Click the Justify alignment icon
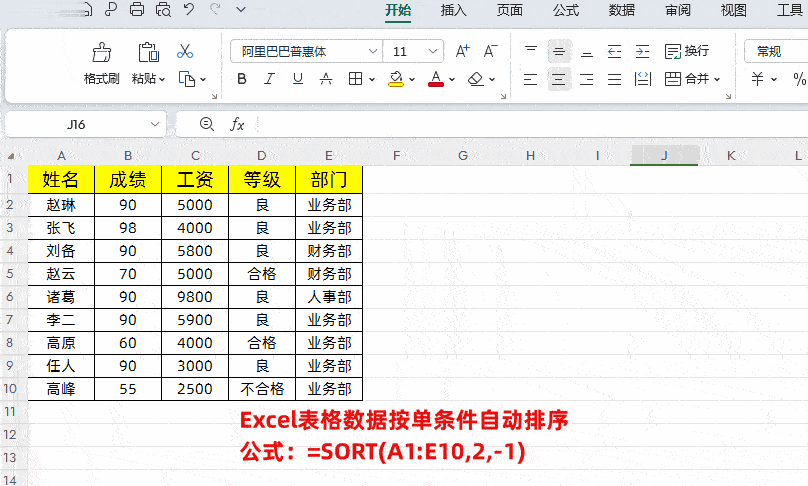The image size is (808, 486). 614,79
